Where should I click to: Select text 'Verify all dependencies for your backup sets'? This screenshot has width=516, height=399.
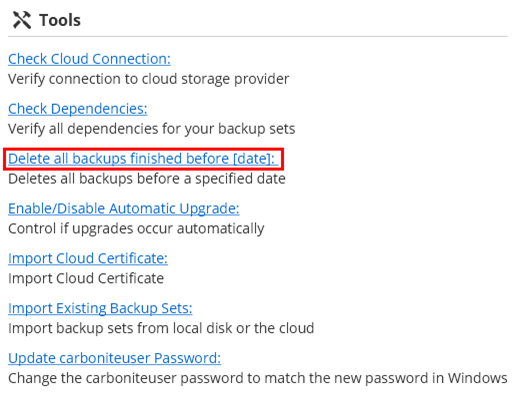coord(152,129)
